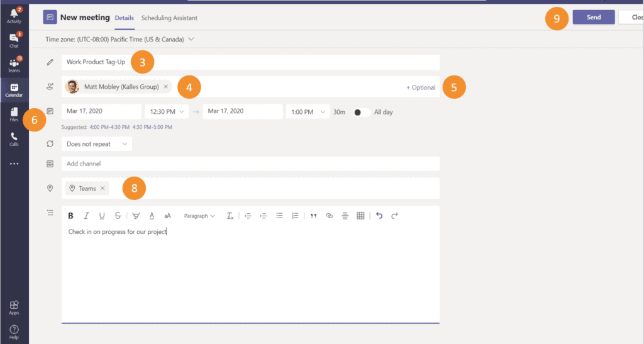Go to Calendar in sidebar
This screenshot has height=344, width=644.
click(x=14, y=90)
